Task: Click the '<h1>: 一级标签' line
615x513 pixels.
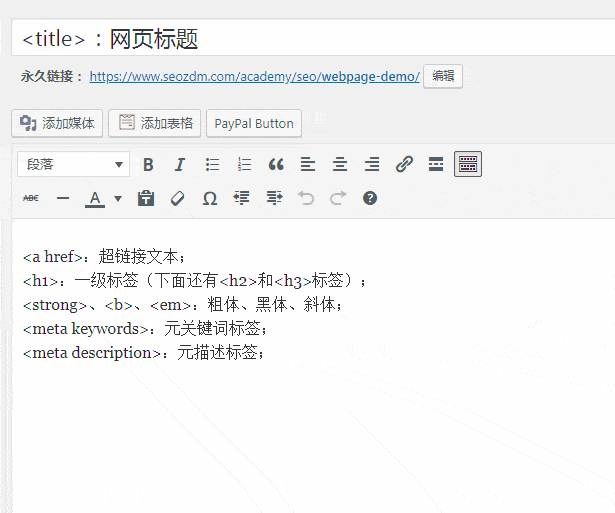Action: [194, 280]
